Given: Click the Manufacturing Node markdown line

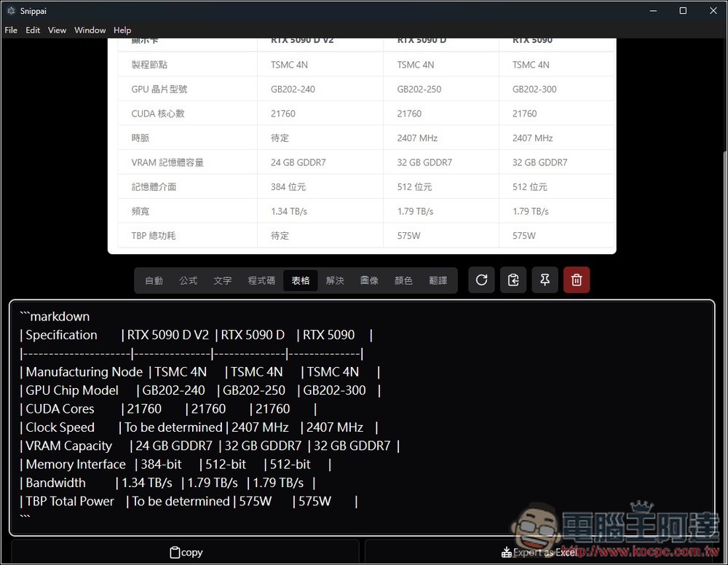Looking at the screenshot, I should 200,372.
